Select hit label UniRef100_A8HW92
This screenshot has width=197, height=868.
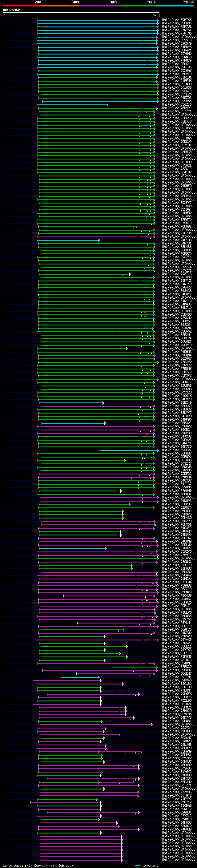[x=177, y=226]
